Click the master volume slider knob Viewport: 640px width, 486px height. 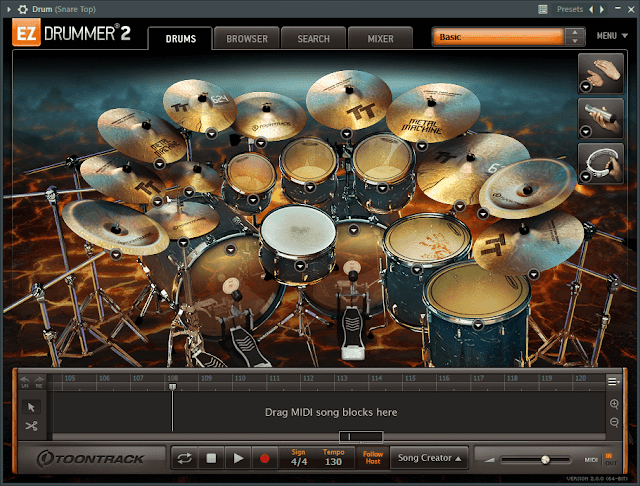tap(545, 460)
